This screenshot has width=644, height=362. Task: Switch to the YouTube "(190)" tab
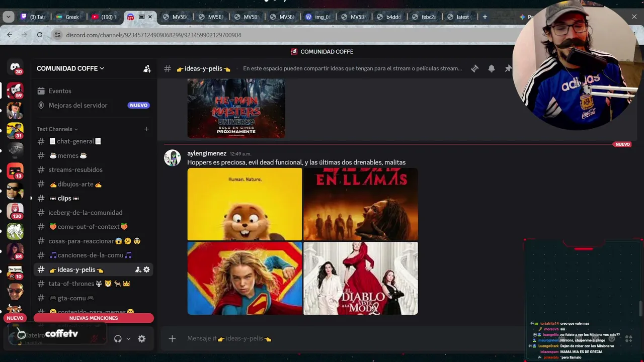click(104, 17)
